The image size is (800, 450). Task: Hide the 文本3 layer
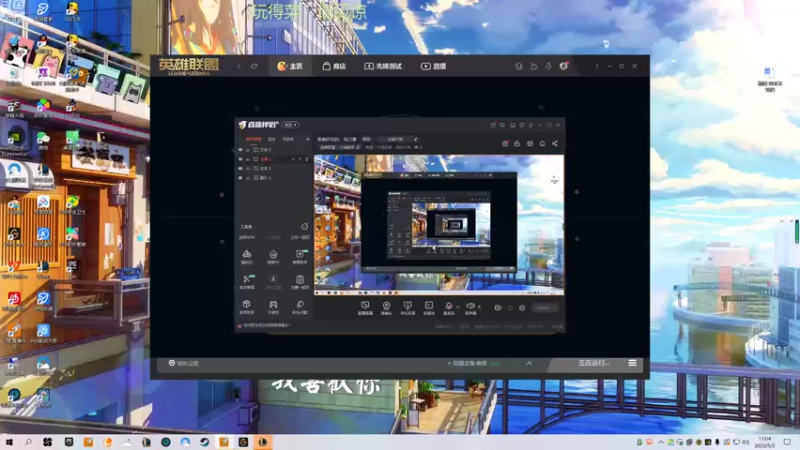pyautogui.click(x=240, y=150)
